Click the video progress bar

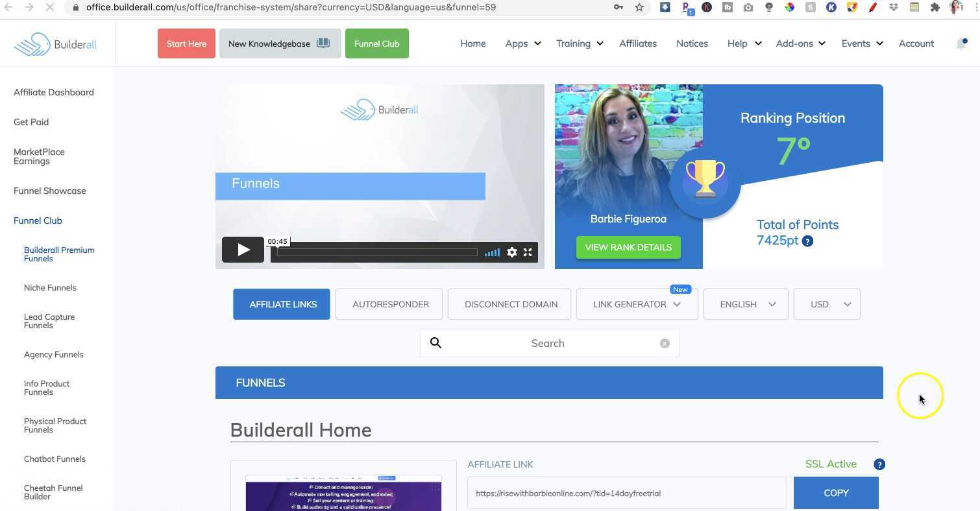[x=376, y=252]
